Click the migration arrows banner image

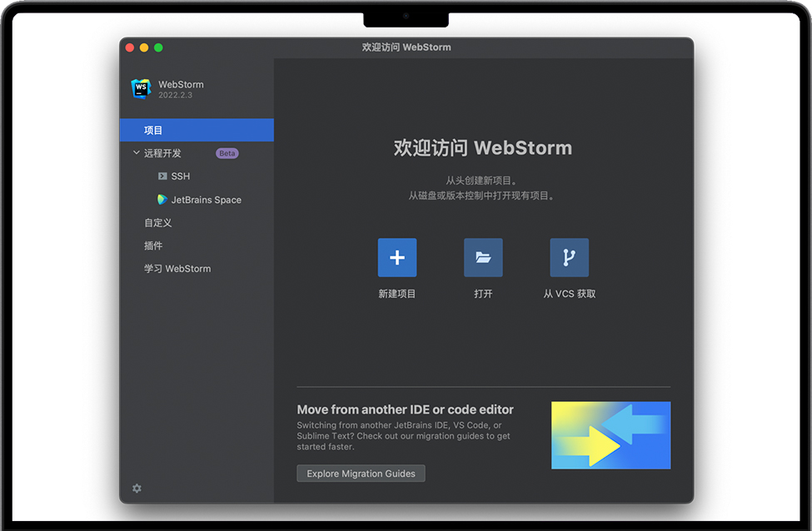[610, 435]
